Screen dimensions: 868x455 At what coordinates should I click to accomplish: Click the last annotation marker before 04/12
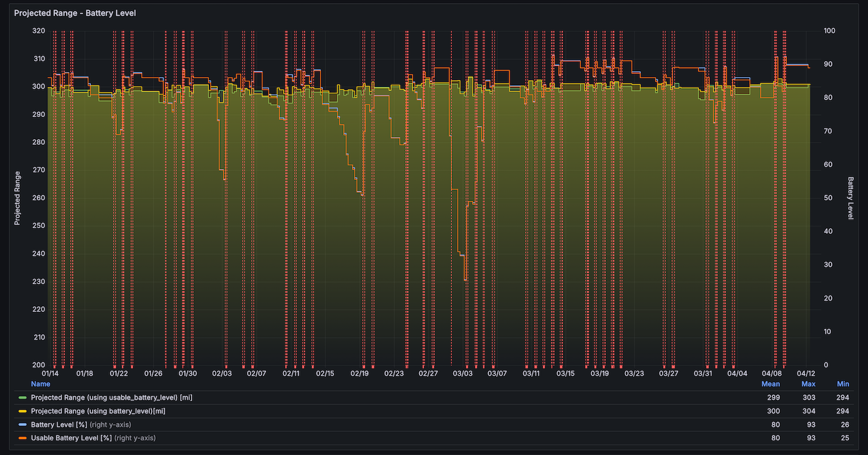[785, 366]
